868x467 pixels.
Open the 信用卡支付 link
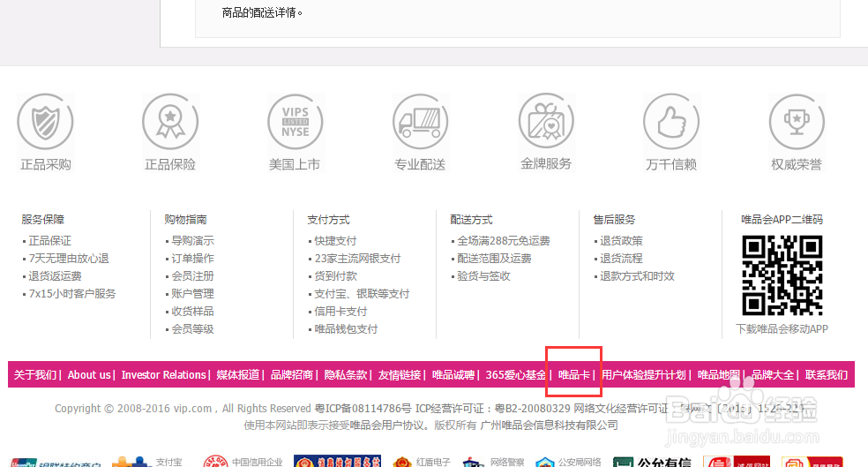[x=340, y=312]
